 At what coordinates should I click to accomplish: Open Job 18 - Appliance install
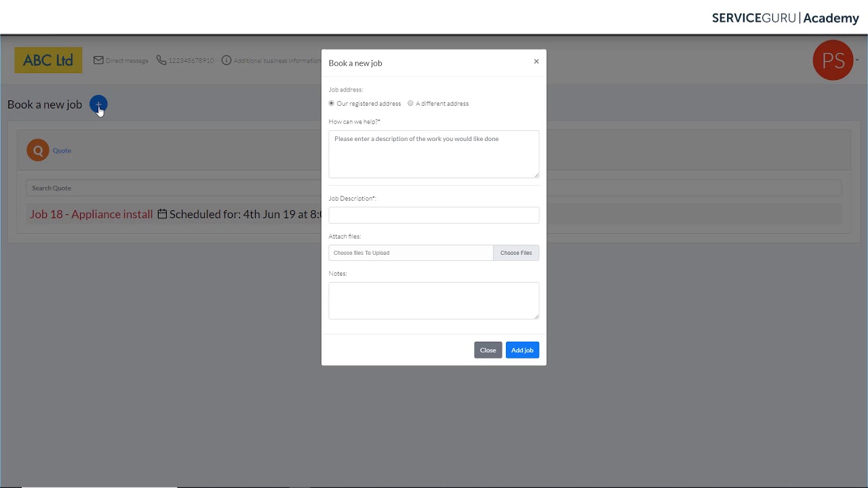point(92,214)
